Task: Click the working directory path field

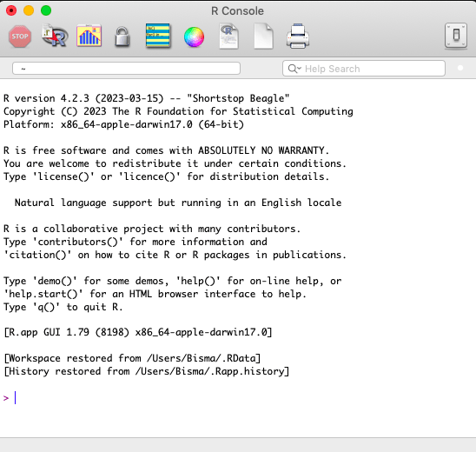Action: 126,69
